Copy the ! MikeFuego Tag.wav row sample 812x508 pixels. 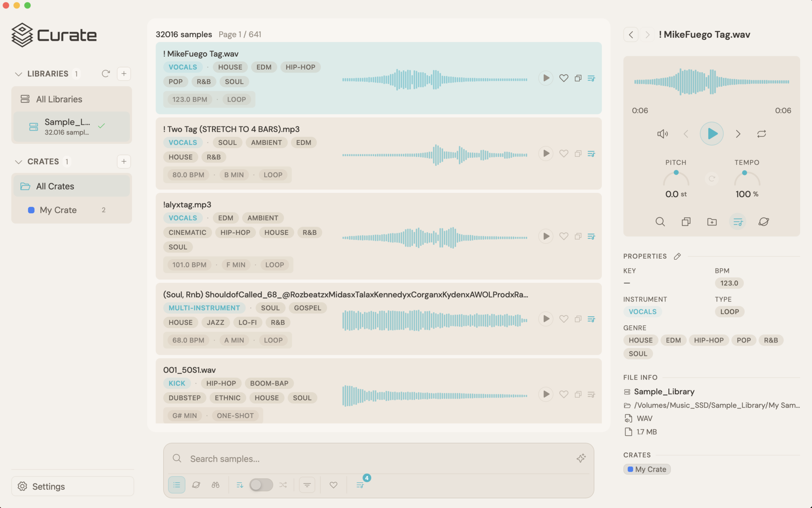578,78
